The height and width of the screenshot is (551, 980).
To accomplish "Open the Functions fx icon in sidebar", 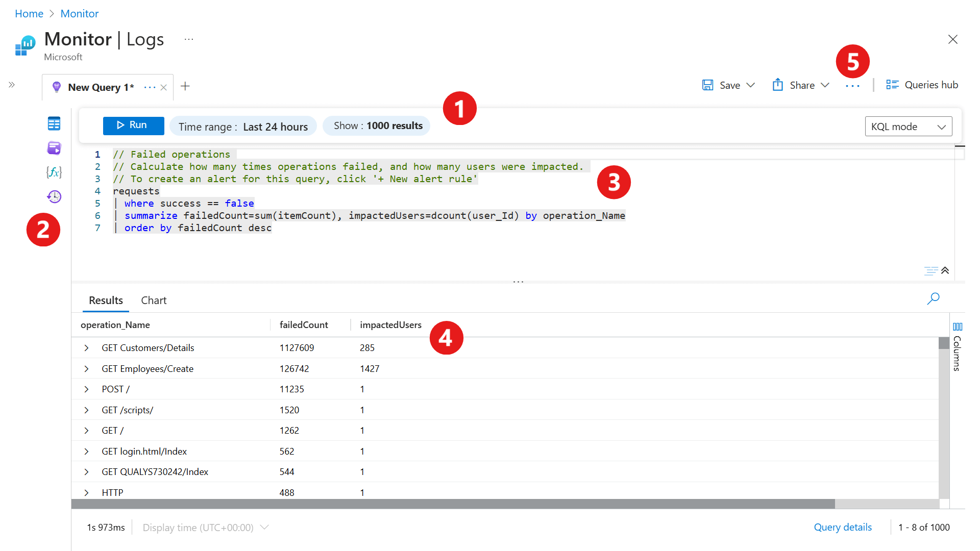I will click(54, 172).
